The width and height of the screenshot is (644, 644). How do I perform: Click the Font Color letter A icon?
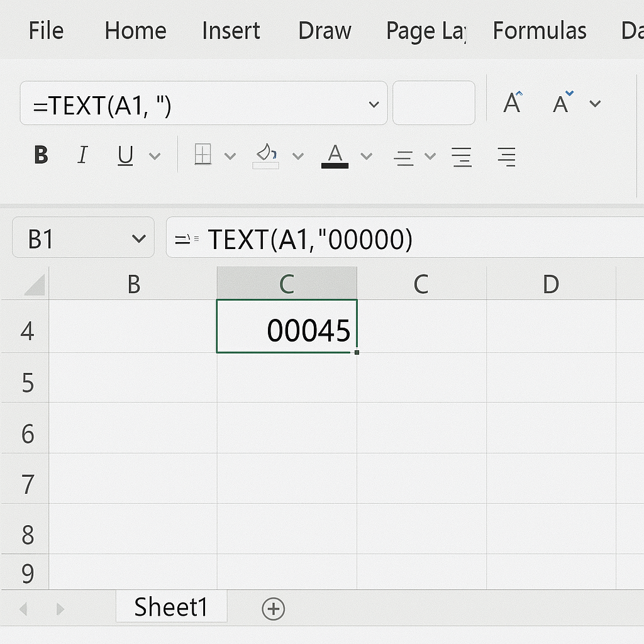click(335, 155)
